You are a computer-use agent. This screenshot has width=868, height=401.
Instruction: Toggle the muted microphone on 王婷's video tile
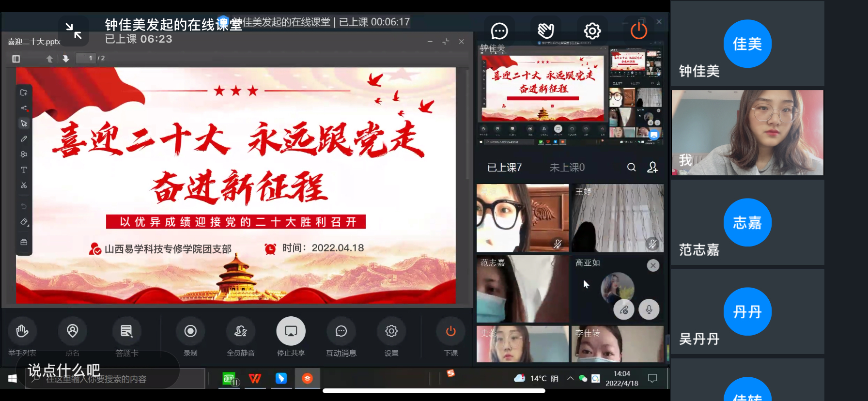pos(652,244)
